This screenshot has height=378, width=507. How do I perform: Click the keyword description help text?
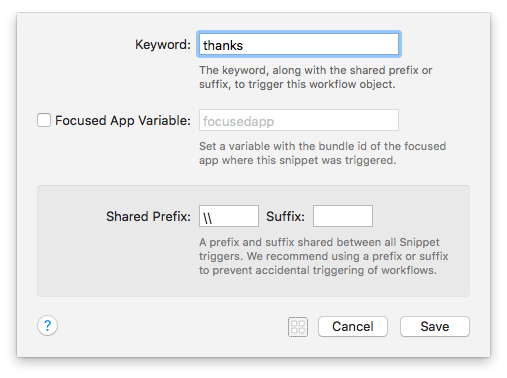tap(315, 77)
